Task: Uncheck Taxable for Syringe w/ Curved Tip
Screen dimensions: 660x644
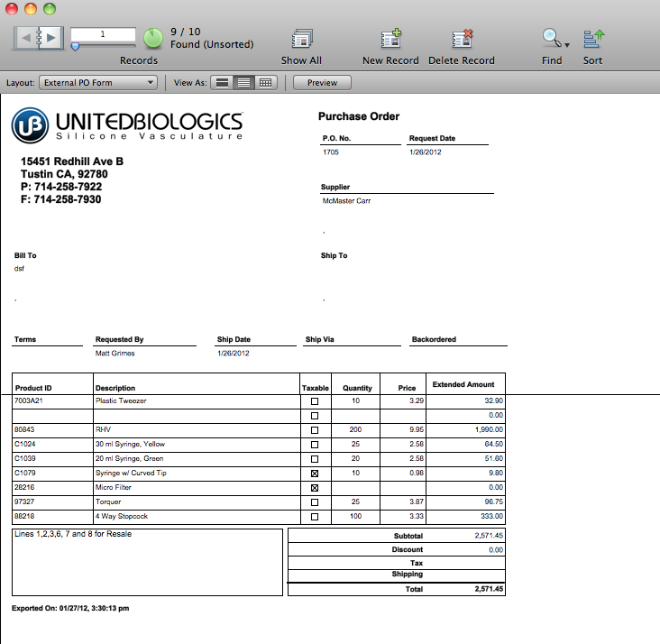Action: point(315,473)
